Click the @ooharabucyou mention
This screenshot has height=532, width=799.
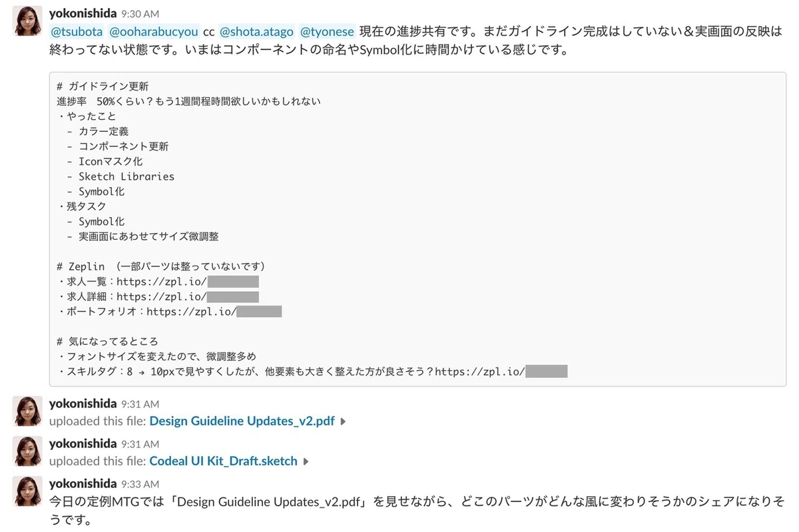point(154,31)
